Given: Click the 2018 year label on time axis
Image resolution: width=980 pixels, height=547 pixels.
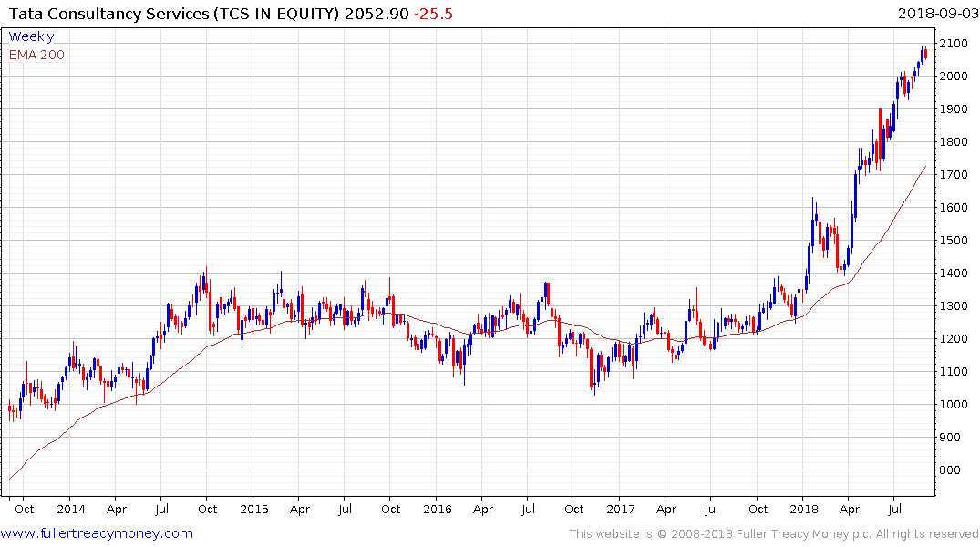Looking at the screenshot, I should tap(804, 509).
